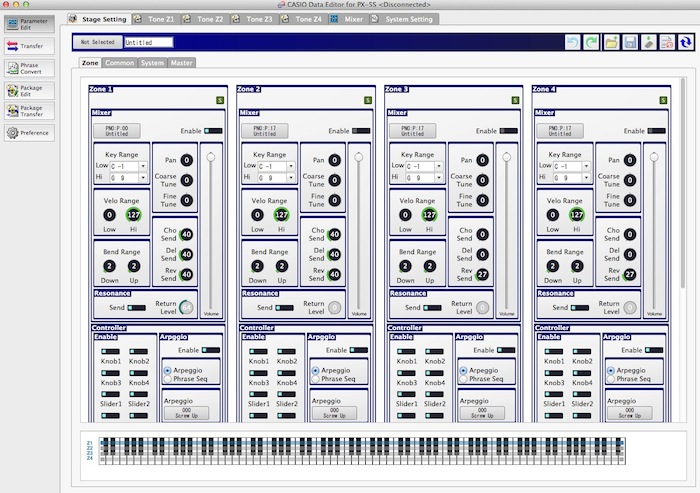Toggle Zone 1 Knob1 controller switch
This screenshot has height=493, width=700.
pos(110,351)
